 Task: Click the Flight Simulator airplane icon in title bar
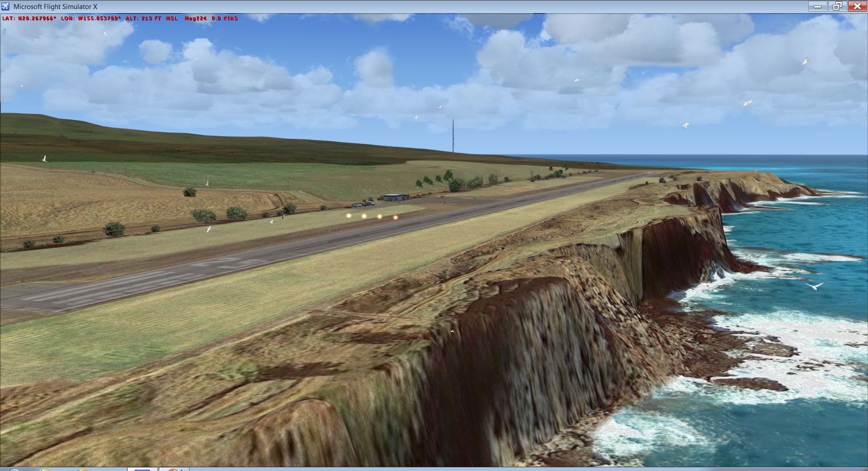[6, 6]
